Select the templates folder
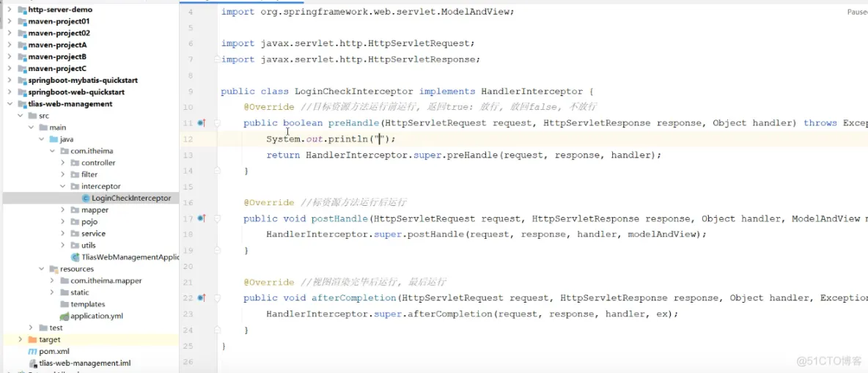The height and width of the screenshot is (373, 868). (83, 304)
